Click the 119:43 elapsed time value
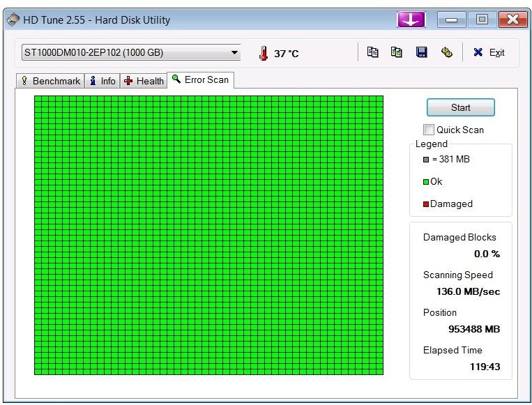Viewport: 532px width, 405px height. pyautogui.click(x=485, y=367)
